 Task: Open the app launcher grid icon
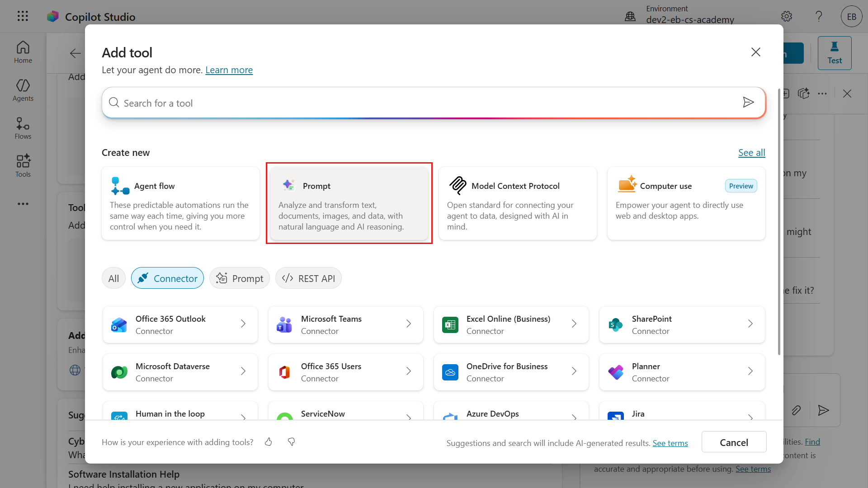(23, 16)
